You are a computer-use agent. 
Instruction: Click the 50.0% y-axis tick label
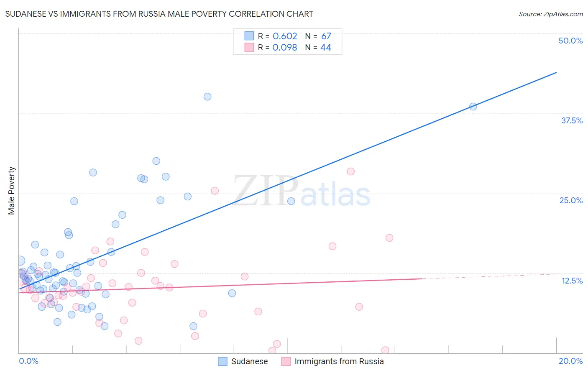570,41
